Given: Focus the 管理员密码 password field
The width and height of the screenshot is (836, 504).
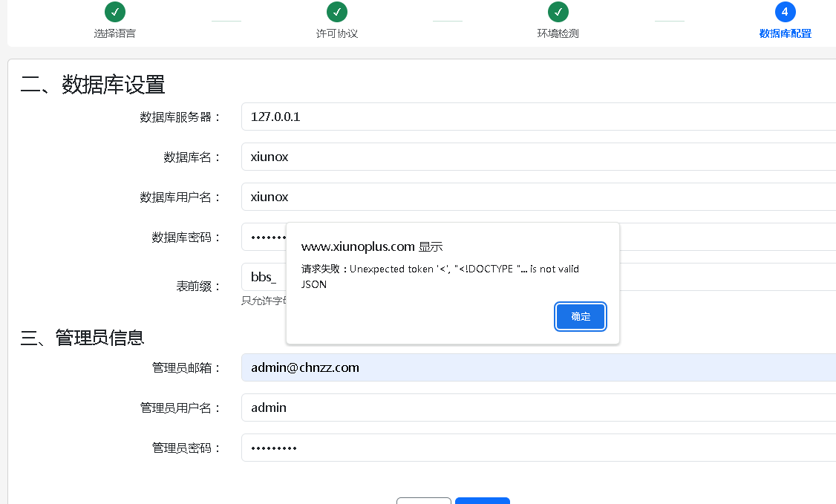Looking at the screenshot, I should [538, 448].
